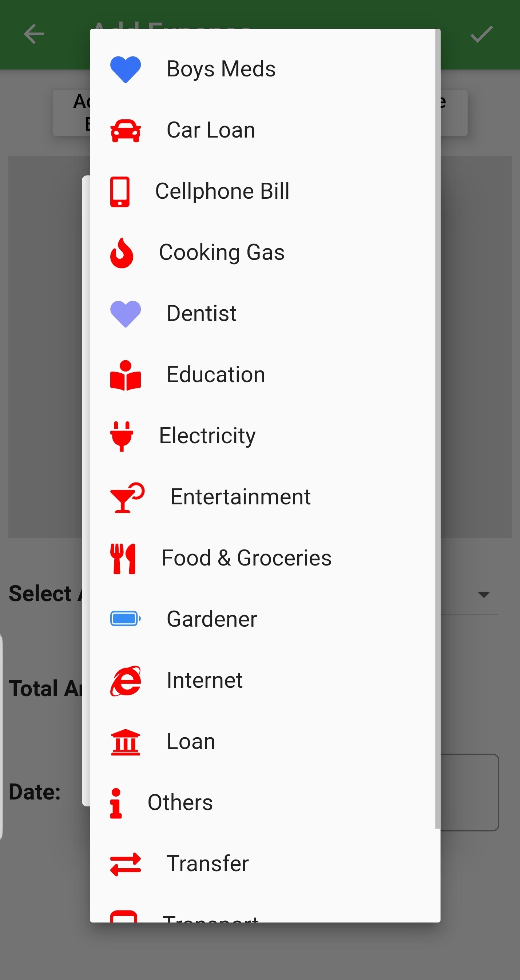Select the Car Loan entry
Screen dimensions: 520x980
[211, 130]
